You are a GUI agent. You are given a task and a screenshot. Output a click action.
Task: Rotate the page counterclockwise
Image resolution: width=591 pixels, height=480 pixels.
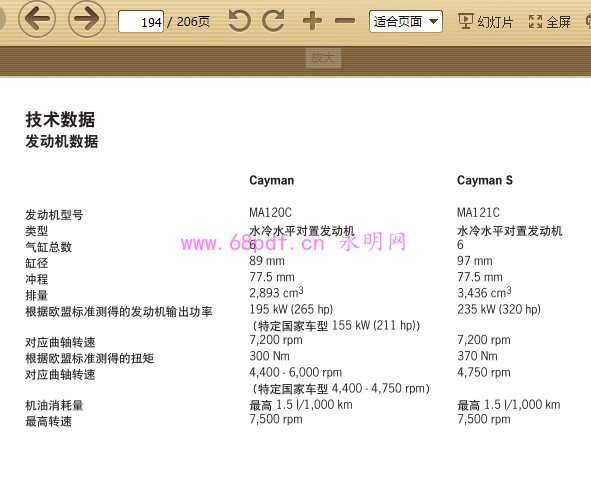point(240,21)
